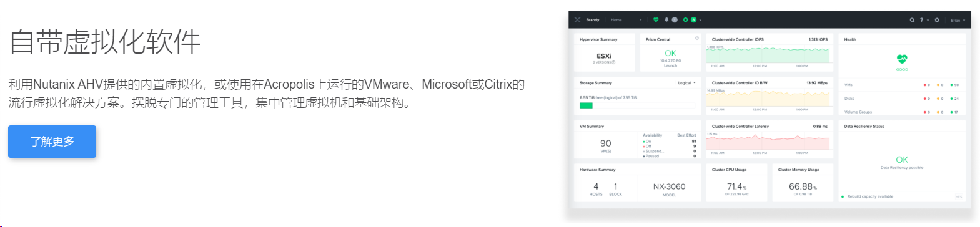Click the Data Resiliency OK status
Image resolution: width=980 pixels, height=227 pixels.
tap(902, 160)
